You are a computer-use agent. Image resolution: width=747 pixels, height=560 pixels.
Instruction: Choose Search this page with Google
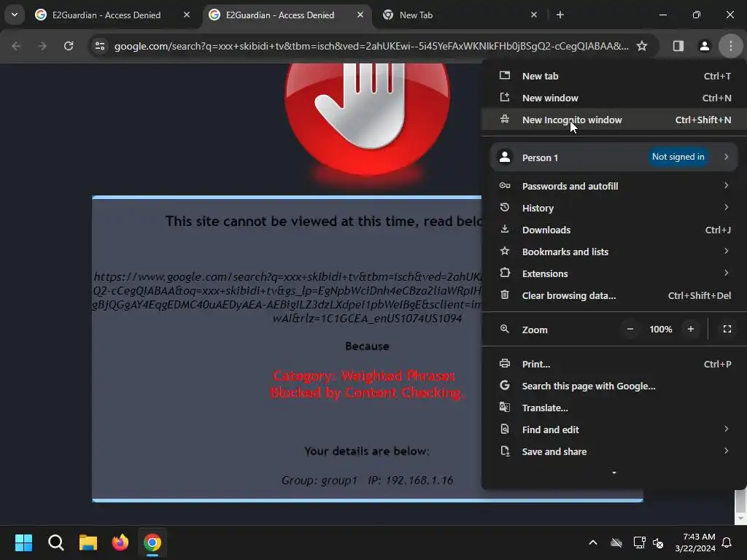(x=614, y=386)
